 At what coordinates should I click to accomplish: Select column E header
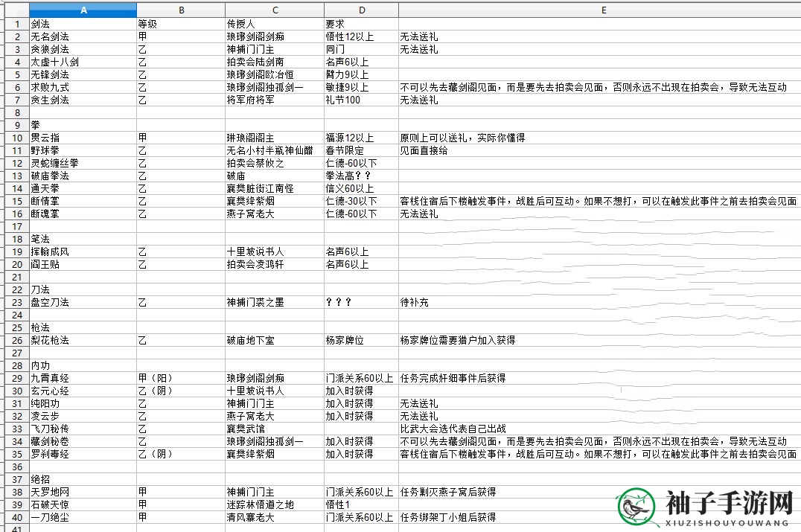(x=600, y=10)
